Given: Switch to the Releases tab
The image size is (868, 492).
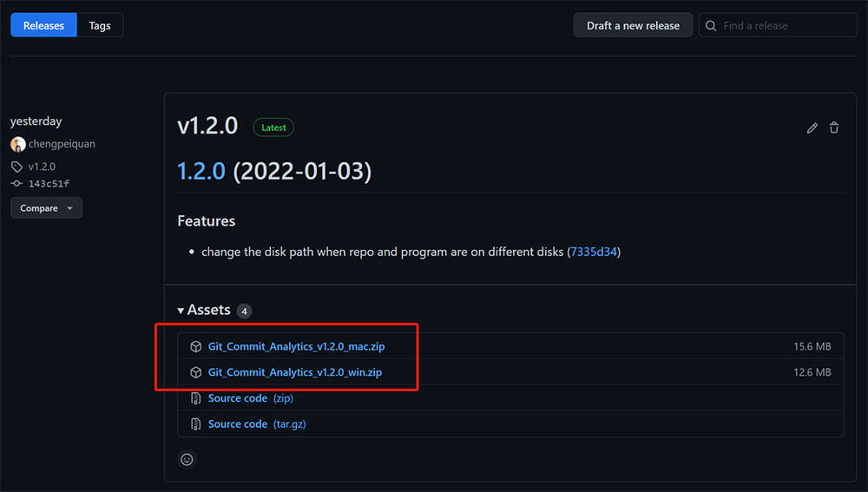Looking at the screenshot, I should [43, 25].
